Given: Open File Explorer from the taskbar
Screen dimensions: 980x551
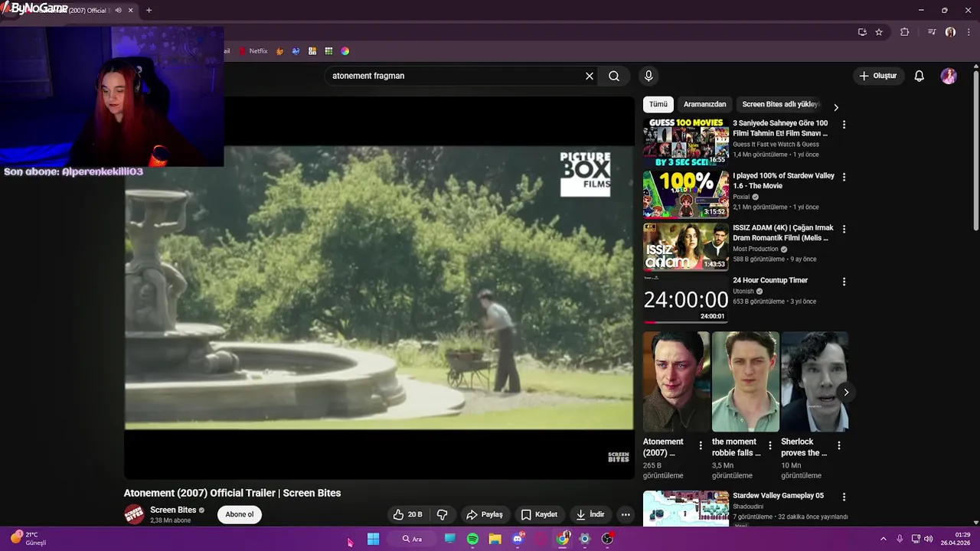Looking at the screenshot, I should tap(495, 539).
